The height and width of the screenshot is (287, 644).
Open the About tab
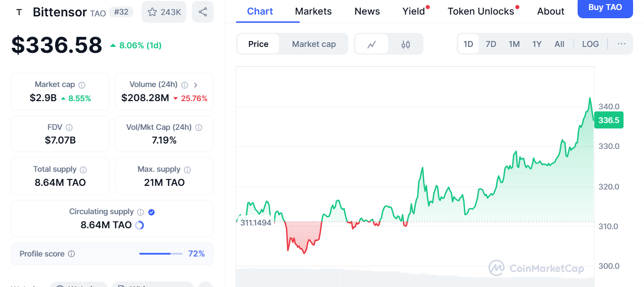pos(551,11)
